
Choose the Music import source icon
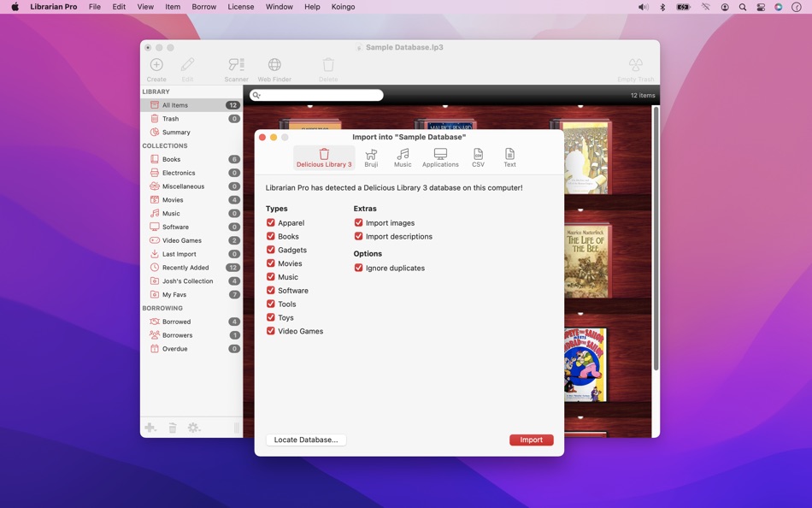tap(403, 156)
